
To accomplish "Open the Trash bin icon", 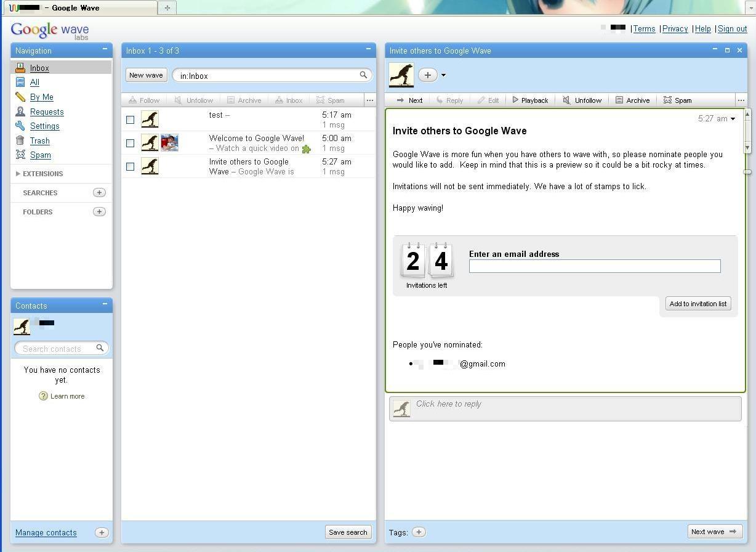I will point(20,140).
